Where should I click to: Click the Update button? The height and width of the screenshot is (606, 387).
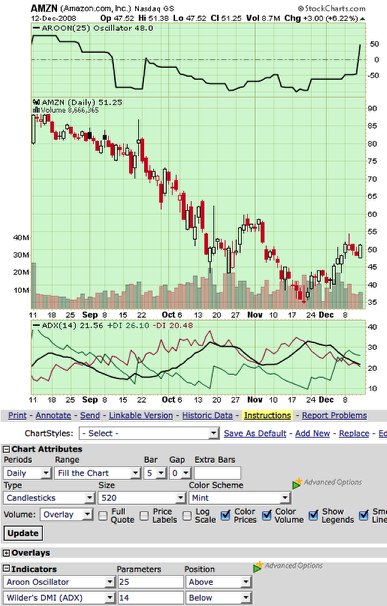coord(23,533)
